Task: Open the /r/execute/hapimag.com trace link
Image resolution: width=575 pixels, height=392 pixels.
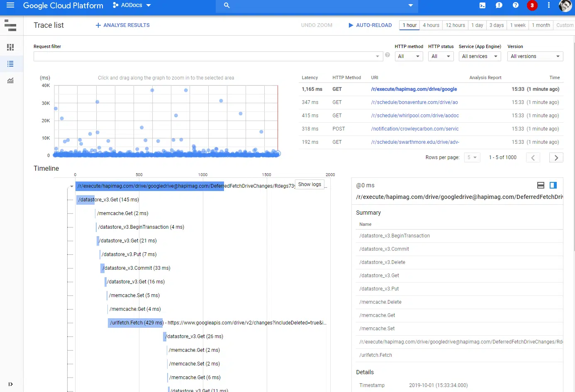Action: pyautogui.click(x=414, y=89)
